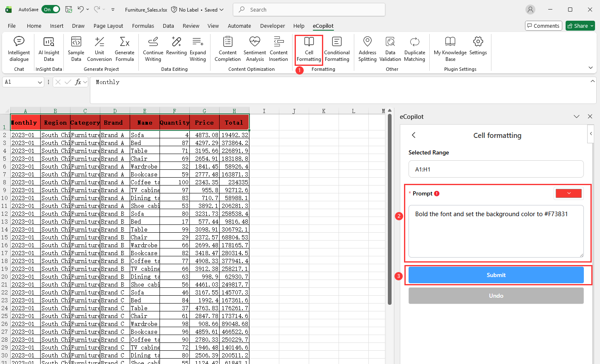Image resolution: width=600 pixels, height=364 pixels.
Task: Click inside the Prompt text area
Action: (x=496, y=231)
